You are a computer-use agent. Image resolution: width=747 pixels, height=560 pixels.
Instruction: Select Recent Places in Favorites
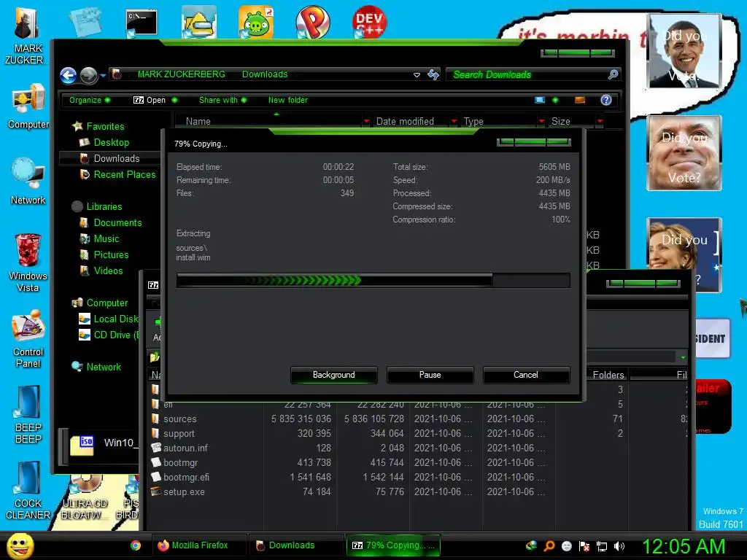[124, 175]
